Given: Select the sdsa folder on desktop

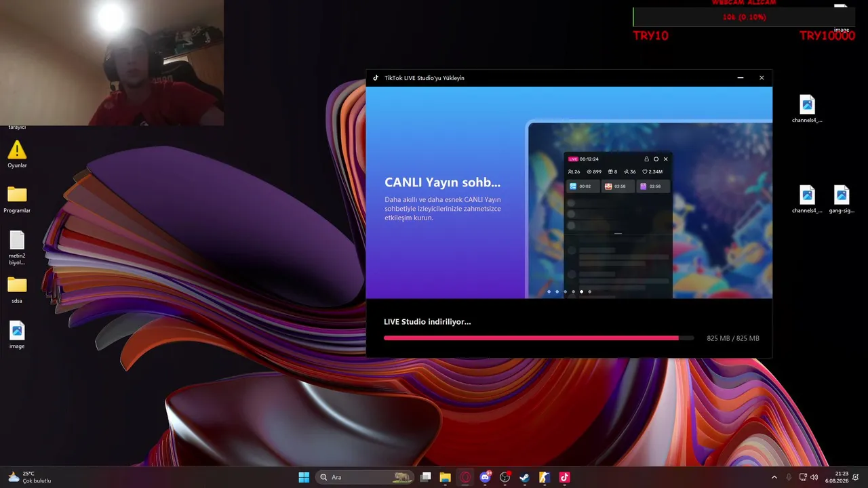Looking at the screenshot, I should pos(17,290).
